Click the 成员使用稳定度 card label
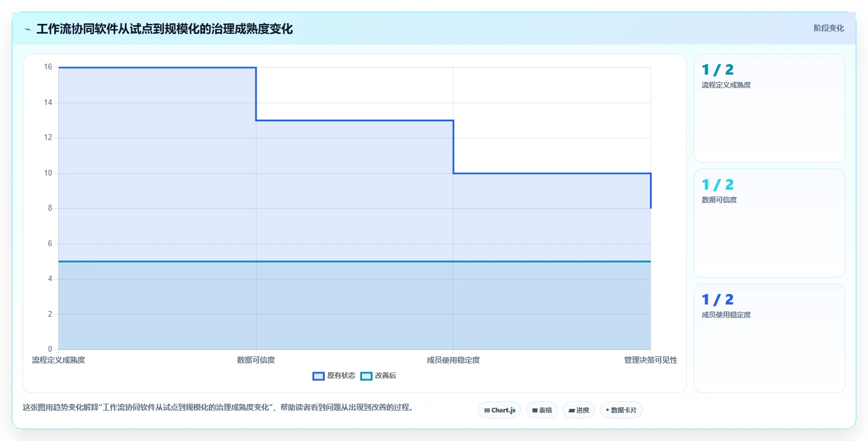The width and height of the screenshot is (868, 441). click(726, 315)
